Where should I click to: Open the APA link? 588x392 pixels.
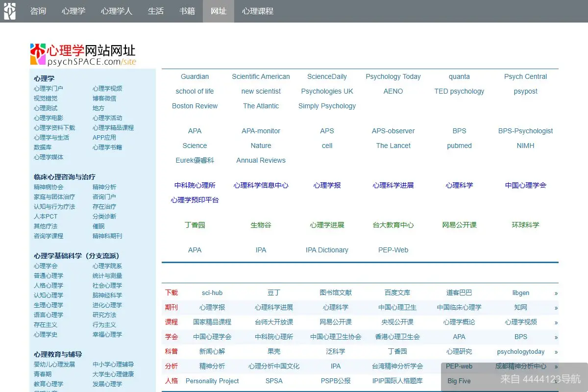pos(195,131)
